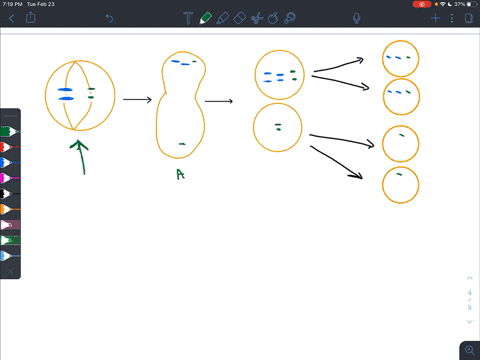Pick the light blue pencil preset
Image resolution: width=480 pixels, height=360 pixels.
pos(10,256)
